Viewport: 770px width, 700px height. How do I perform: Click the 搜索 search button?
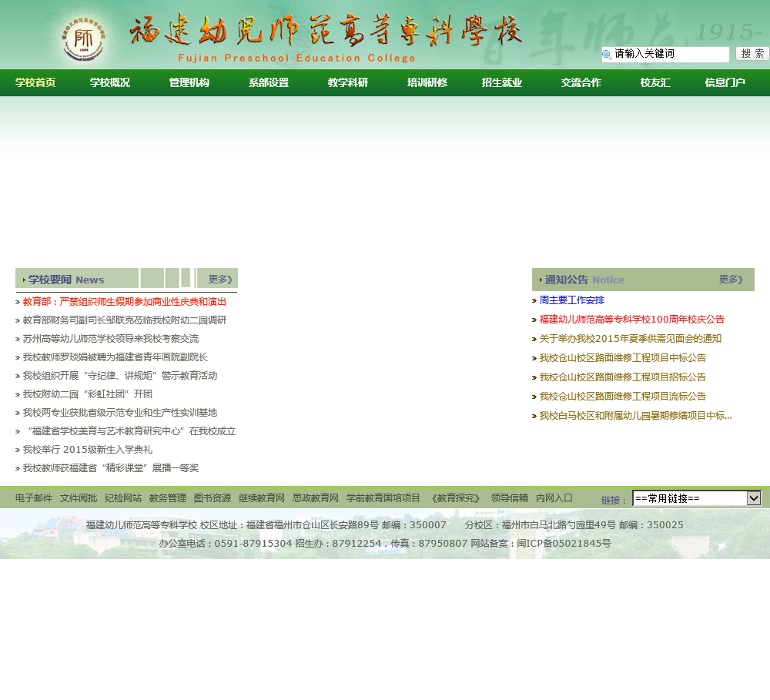click(x=752, y=54)
